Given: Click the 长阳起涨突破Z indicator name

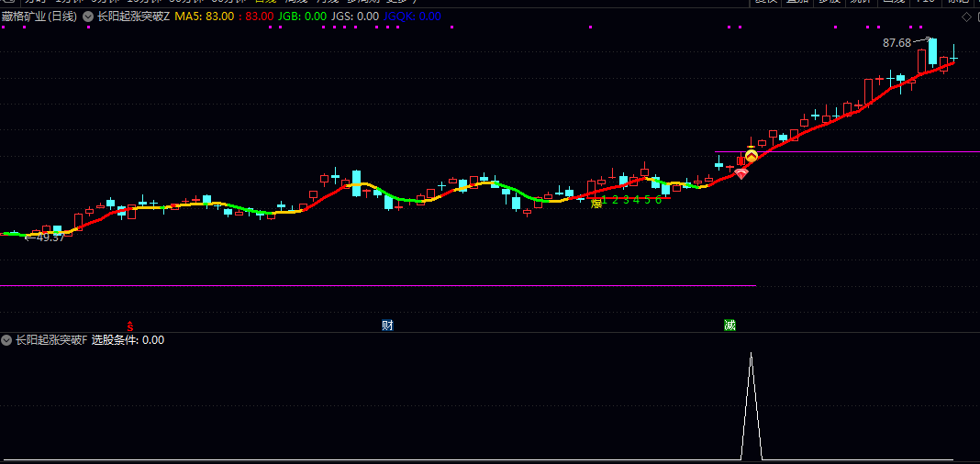Looking at the screenshot, I should (133, 17).
